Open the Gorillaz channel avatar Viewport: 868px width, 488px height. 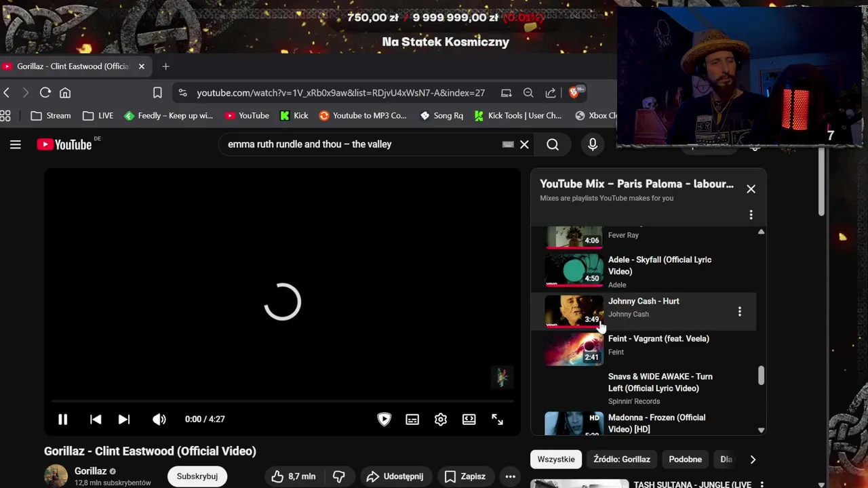56,476
